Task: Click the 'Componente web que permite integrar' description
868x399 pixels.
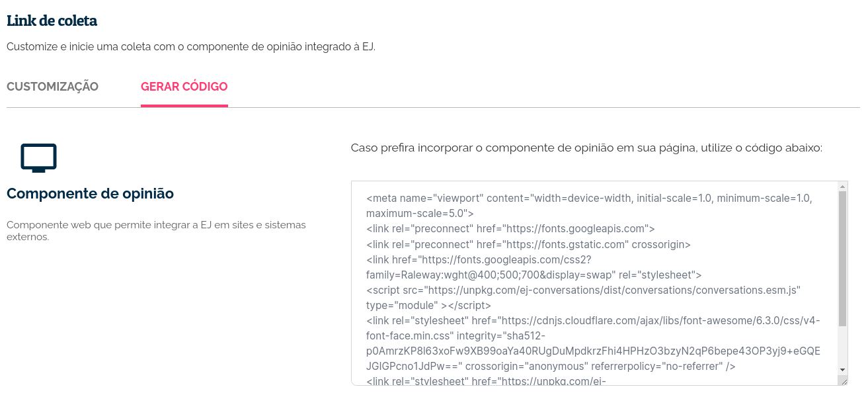Action: [156, 230]
